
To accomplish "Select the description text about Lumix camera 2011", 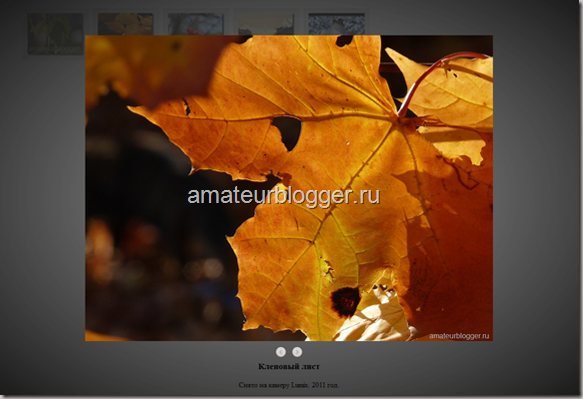I will pos(289,385).
